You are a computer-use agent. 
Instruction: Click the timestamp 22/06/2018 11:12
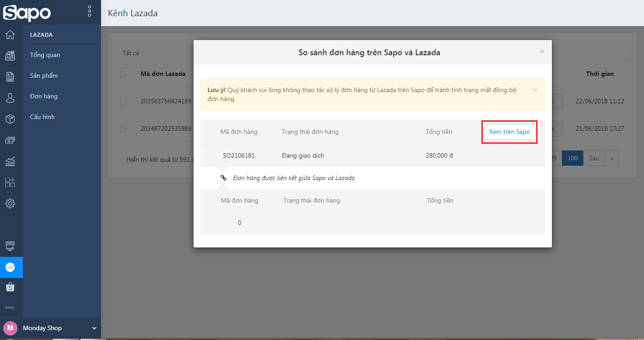coord(600,102)
